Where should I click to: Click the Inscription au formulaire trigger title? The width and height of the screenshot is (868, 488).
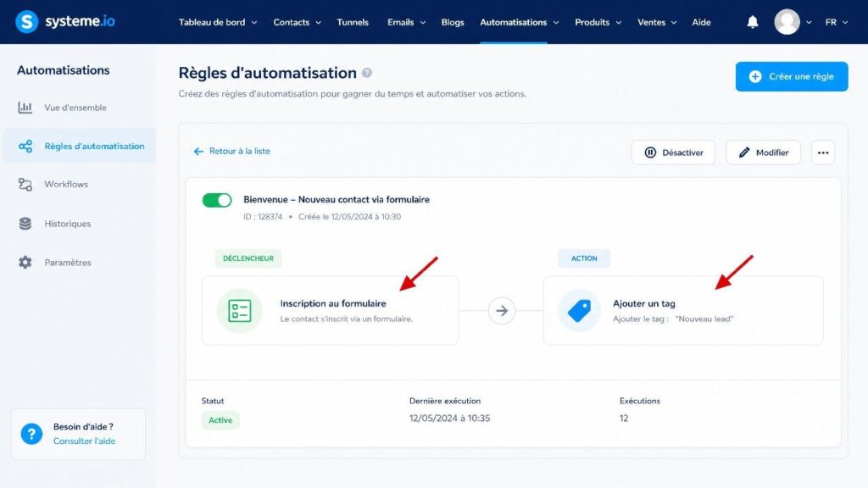coord(332,303)
